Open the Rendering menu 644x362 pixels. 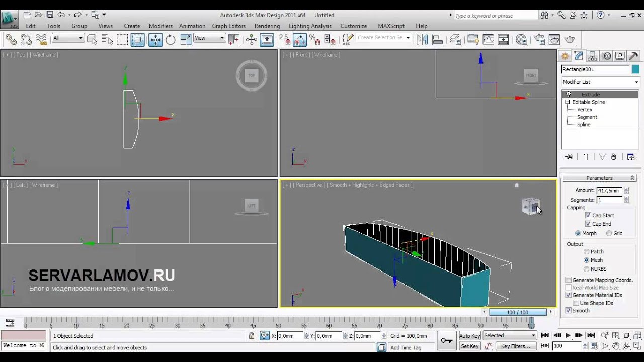(267, 26)
